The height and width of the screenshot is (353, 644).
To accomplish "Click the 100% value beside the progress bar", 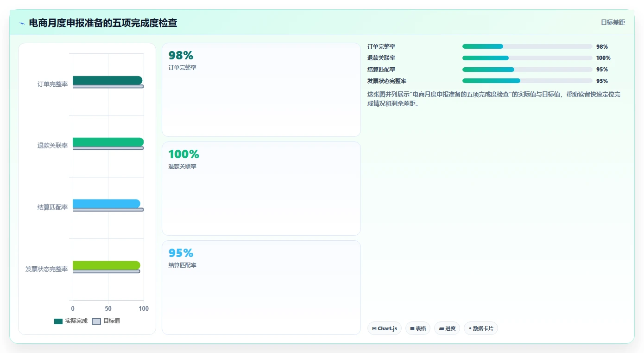I will (603, 58).
